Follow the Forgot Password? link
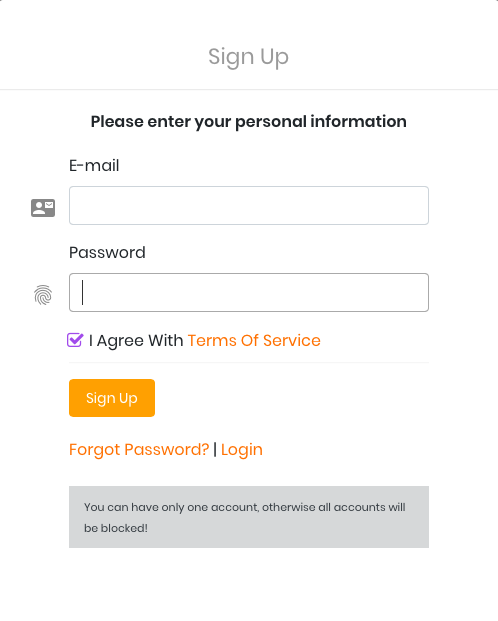The height and width of the screenshot is (621, 498). tap(139, 450)
